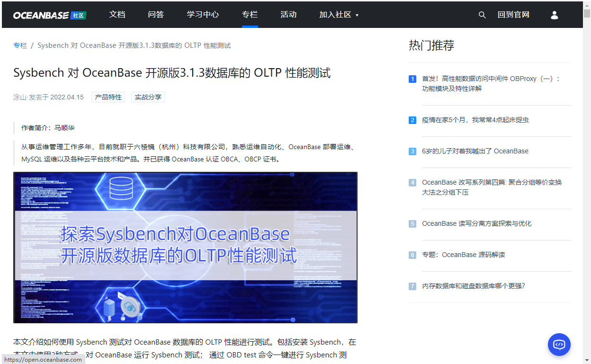
Task: Select the 实战分享 tag
Action: pos(148,97)
